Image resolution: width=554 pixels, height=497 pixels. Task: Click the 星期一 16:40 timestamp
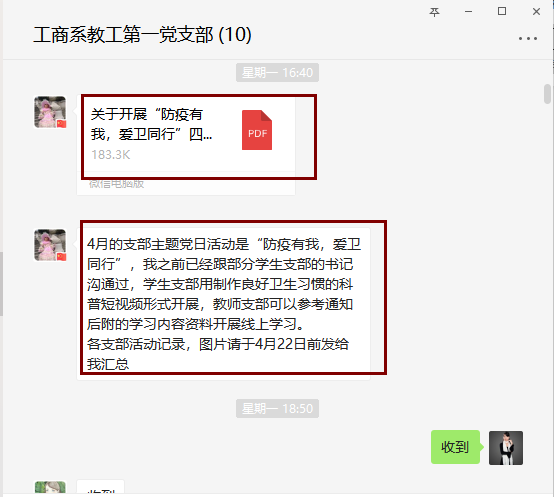pyautogui.click(x=277, y=73)
